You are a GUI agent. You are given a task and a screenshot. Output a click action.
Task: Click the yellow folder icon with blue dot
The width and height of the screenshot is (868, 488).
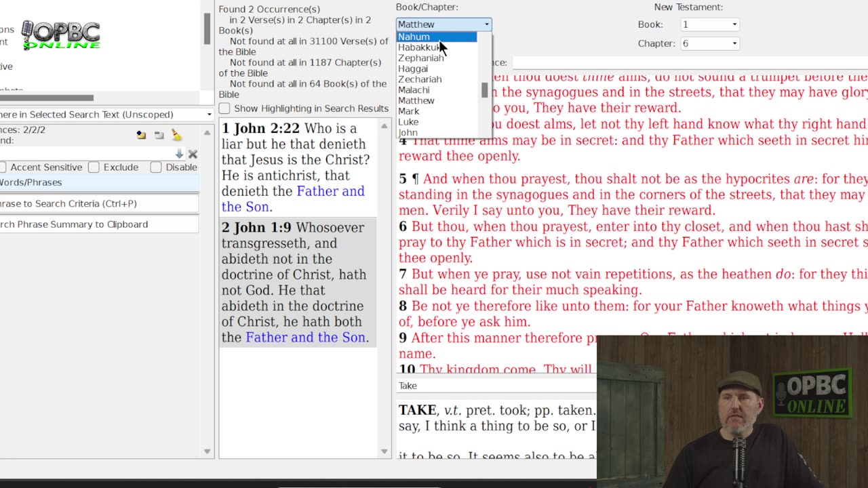(x=141, y=136)
